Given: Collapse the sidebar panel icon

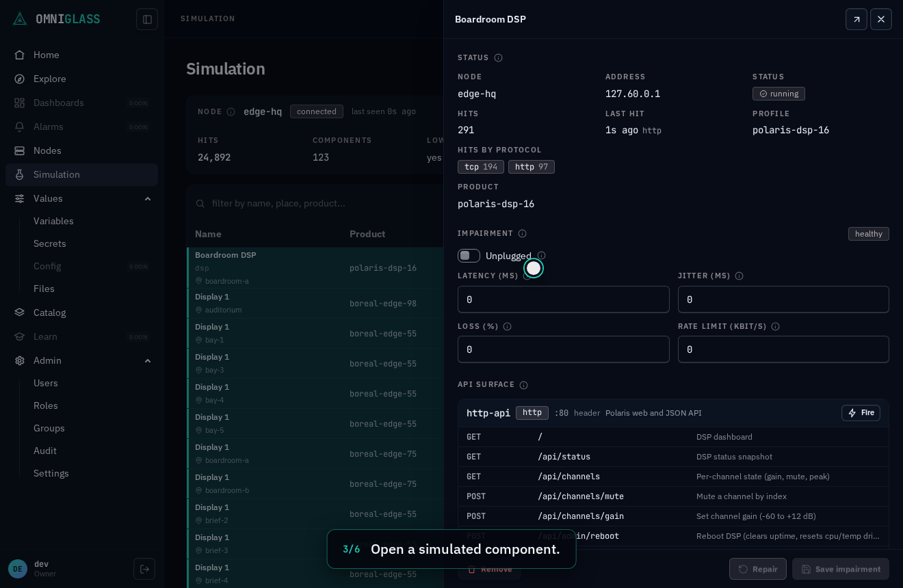Looking at the screenshot, I should point(147,19).
